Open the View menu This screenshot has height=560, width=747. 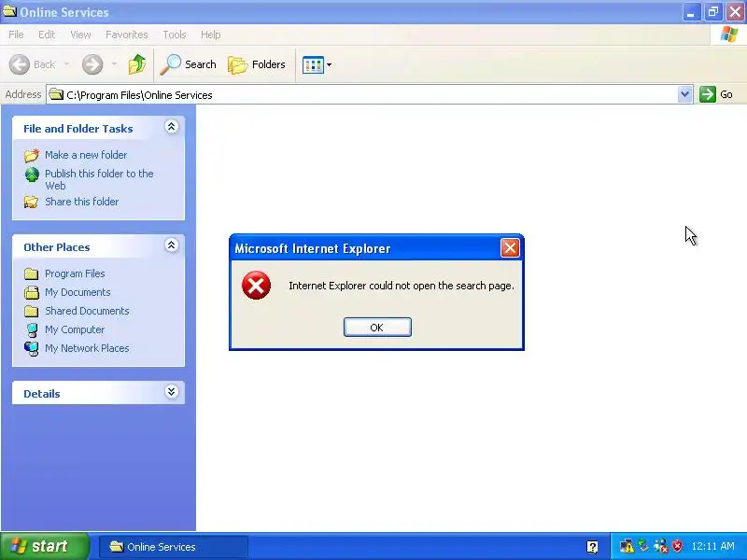(x=80, y=35)
